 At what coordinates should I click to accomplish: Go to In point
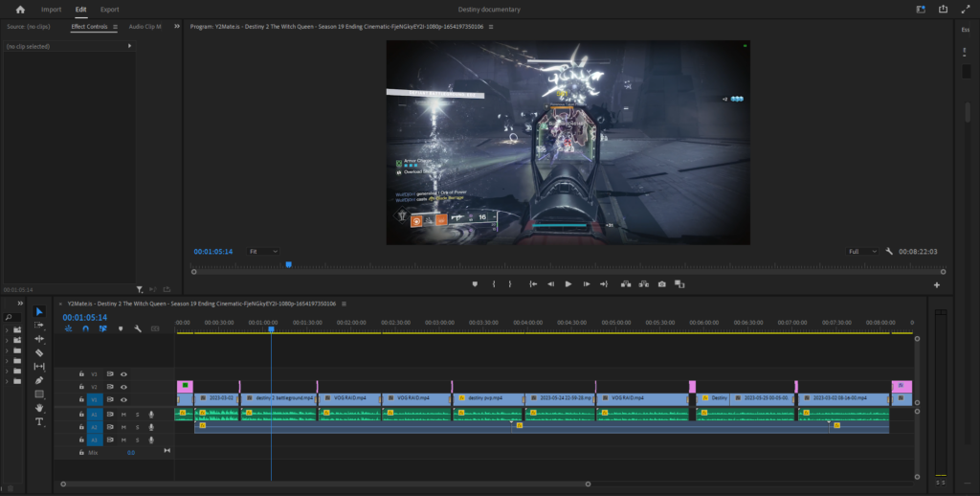[533, 284]
